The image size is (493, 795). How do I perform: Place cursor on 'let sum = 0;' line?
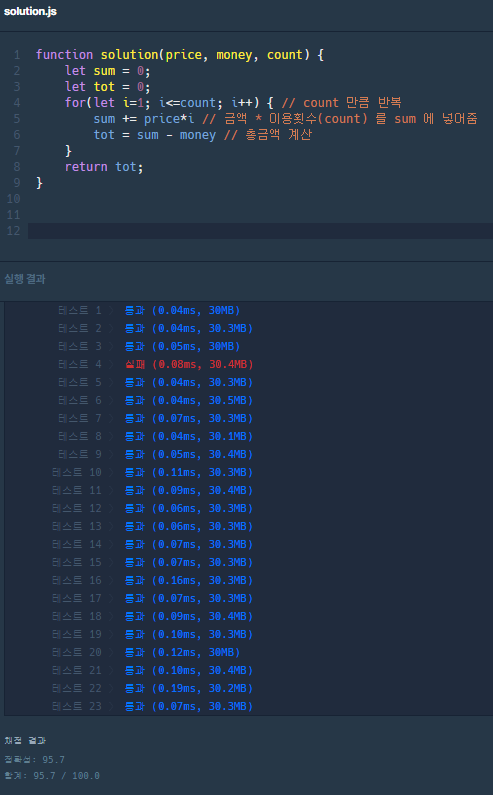[x=108, y=70]
